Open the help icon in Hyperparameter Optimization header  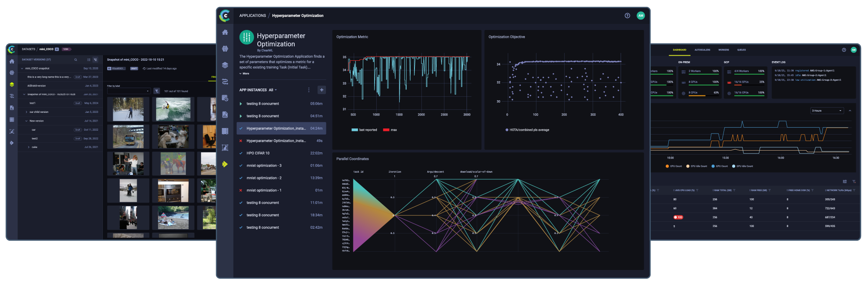[627, 16]
